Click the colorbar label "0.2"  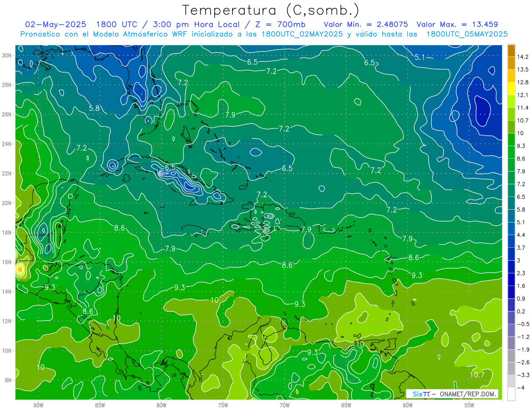tap(521, 311)
